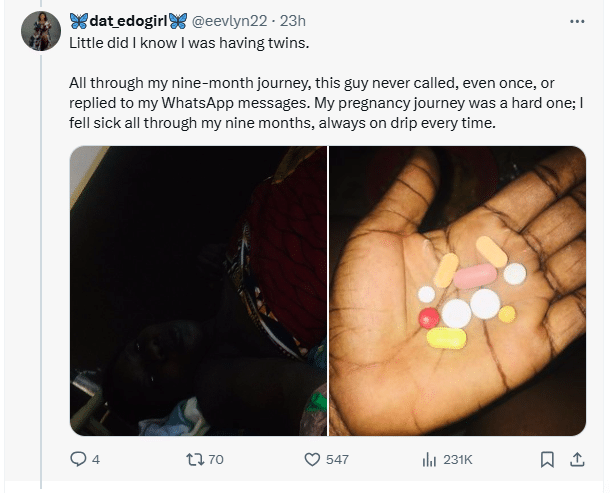The height and width of the screenshot is (493, 610).
Task: Click the 23h timestamp
Action: (x=292, y=21)
